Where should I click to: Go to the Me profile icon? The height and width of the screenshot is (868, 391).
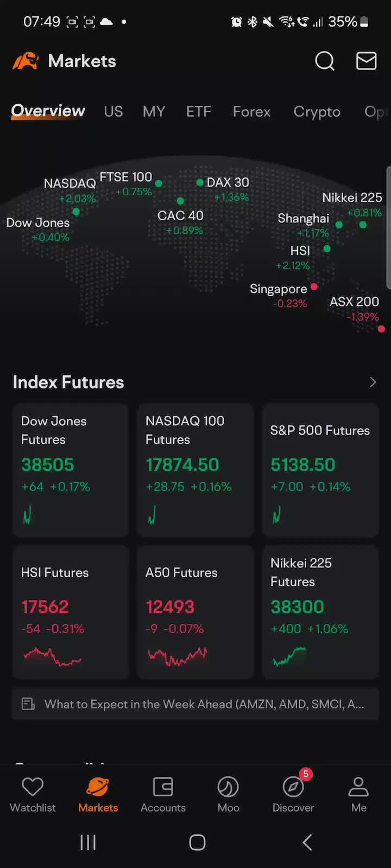coord(358,787)
